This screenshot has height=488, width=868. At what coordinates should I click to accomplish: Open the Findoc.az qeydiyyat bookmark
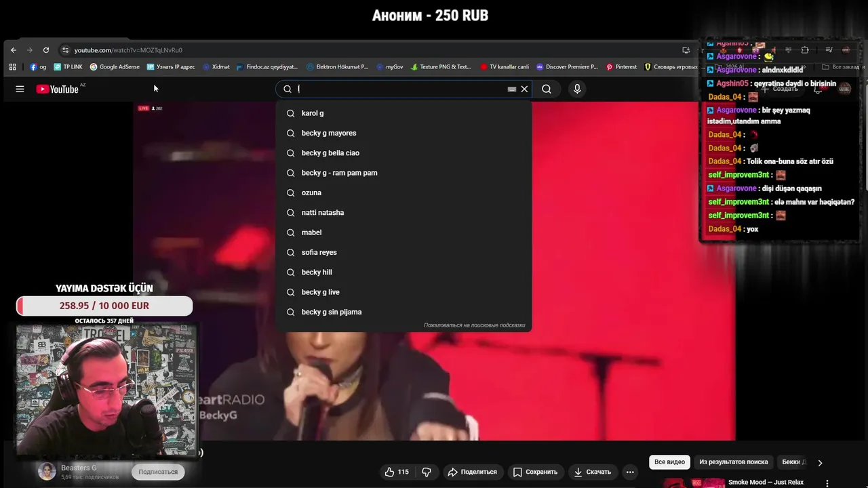267,67
